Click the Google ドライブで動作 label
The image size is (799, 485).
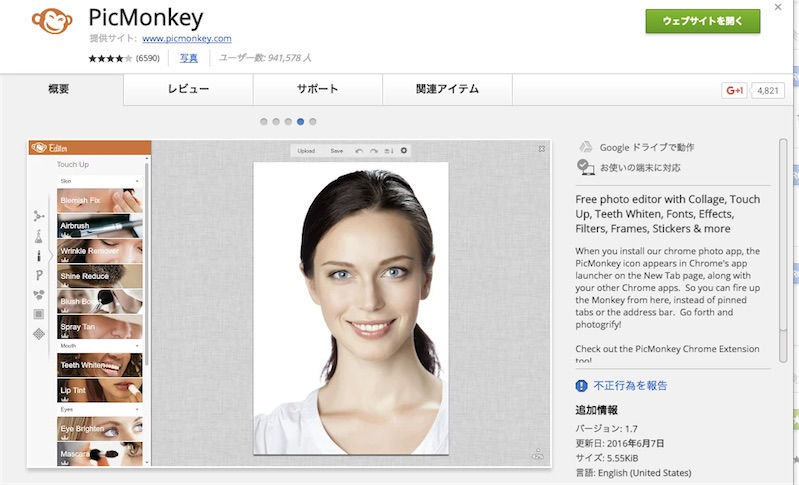pyautogui.click(x=647, y=147)
